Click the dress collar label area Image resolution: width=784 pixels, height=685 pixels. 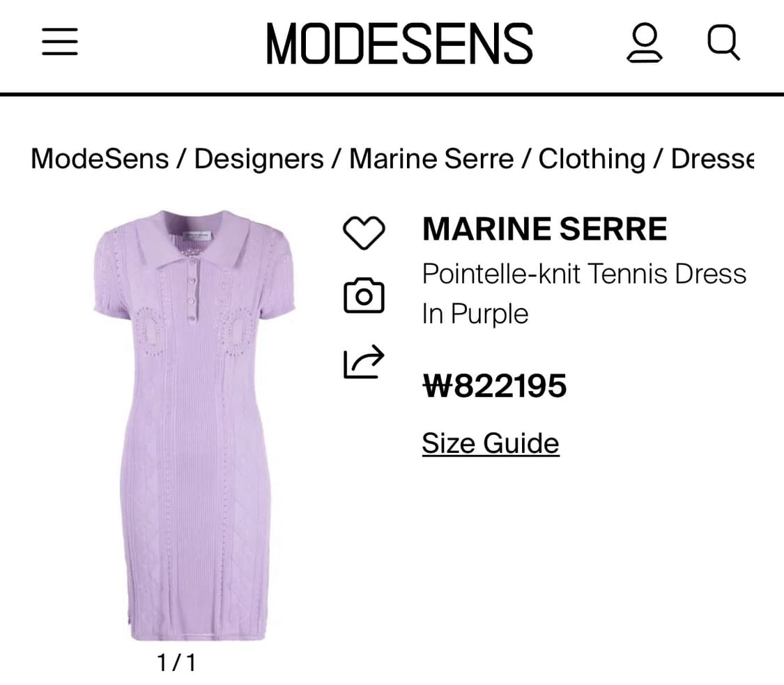point(196,235)
